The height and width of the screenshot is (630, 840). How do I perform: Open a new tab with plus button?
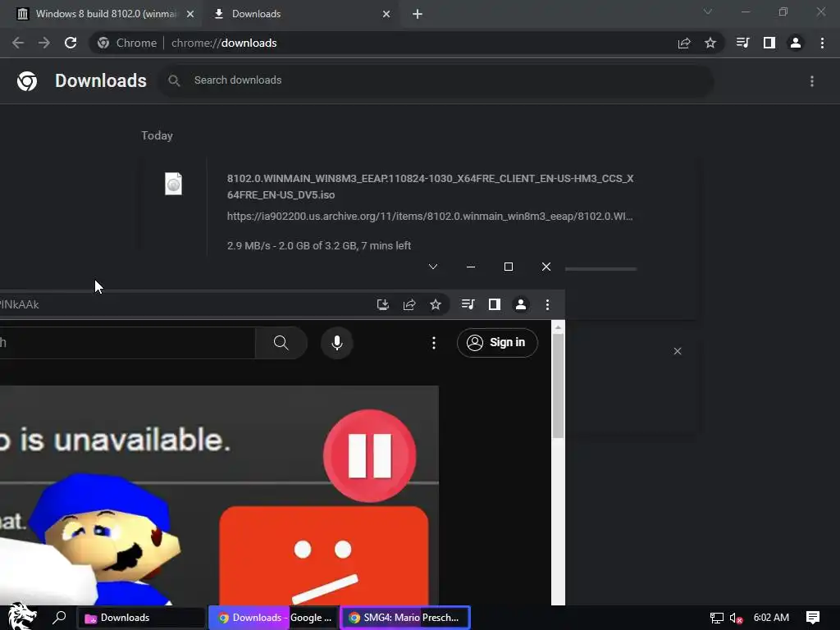click(x=418, y=14)
